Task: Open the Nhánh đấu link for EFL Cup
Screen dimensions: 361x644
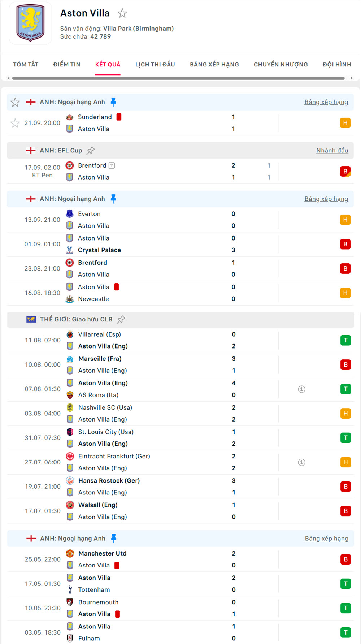Action: 332,151
